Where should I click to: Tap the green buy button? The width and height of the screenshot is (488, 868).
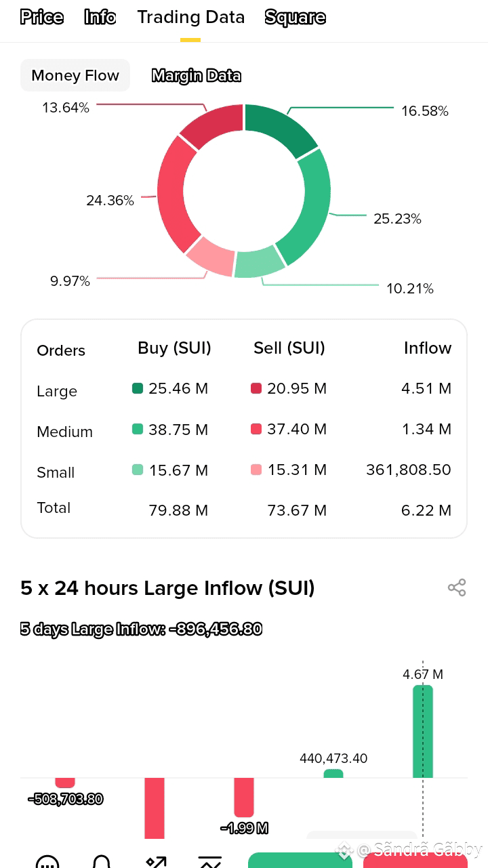point(300,860)
